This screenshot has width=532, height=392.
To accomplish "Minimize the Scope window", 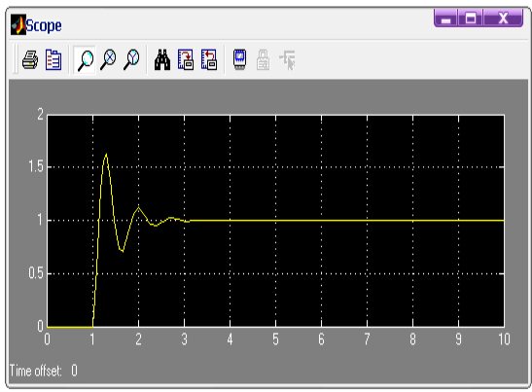I will pos(445,18).
